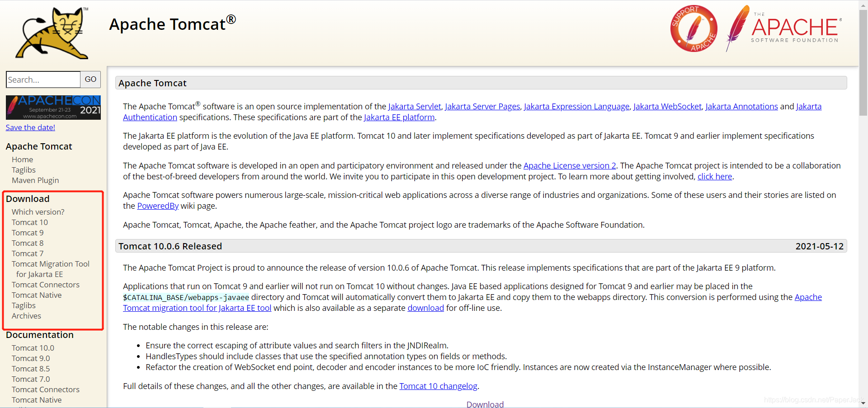Screen dimensions: 868x408
Task: Follow the Jakarta Annotations link
Action: (741, 106)
